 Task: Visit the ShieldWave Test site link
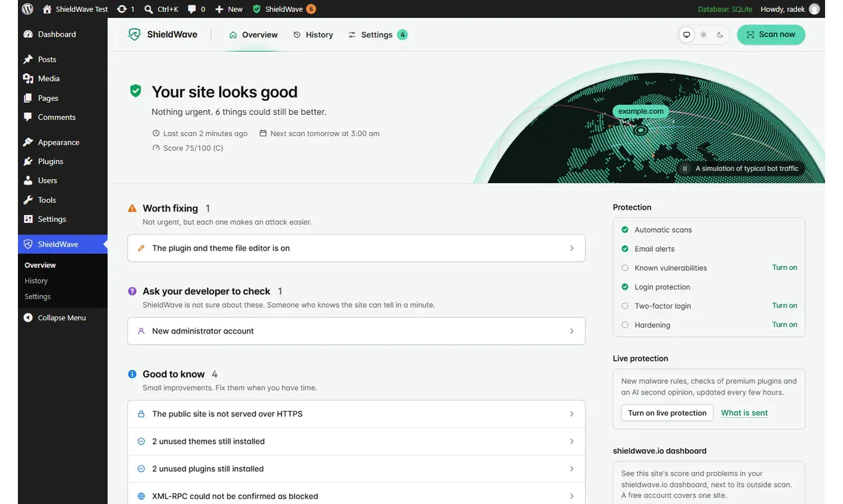tap(75, 9)
